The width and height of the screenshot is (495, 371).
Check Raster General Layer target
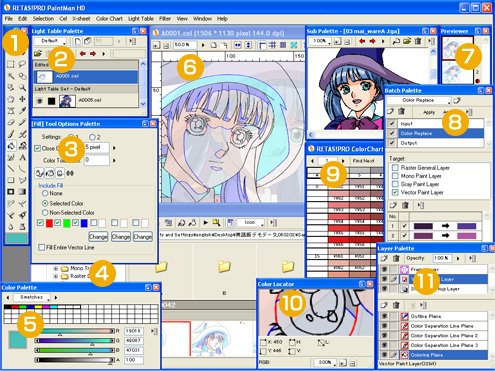click(395, 167)
